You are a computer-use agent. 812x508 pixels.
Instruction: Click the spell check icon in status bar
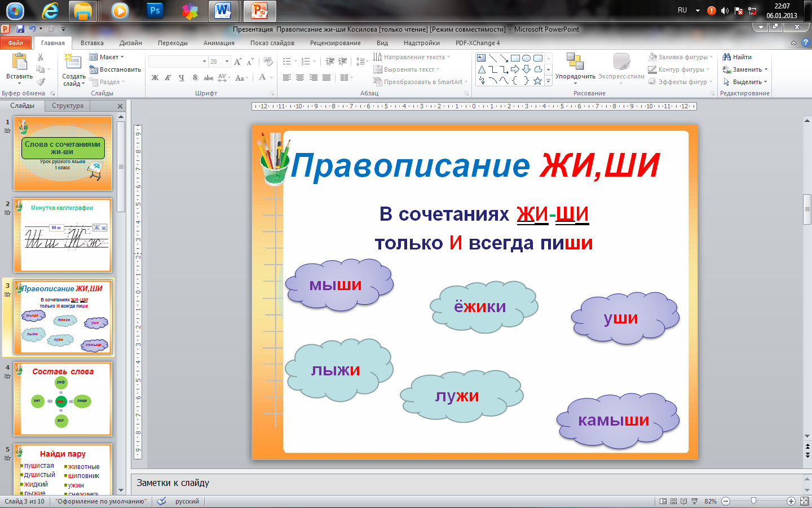pos(161,501)
